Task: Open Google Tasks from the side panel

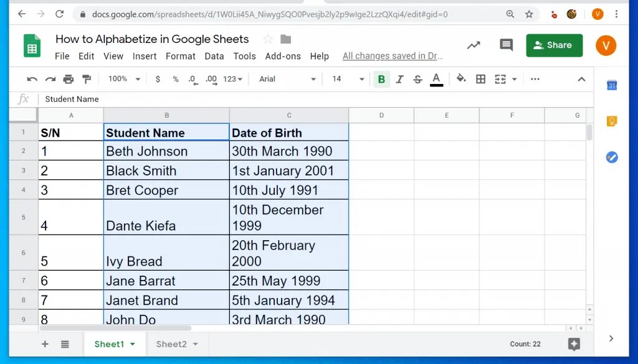Action: tap(611, 157)
